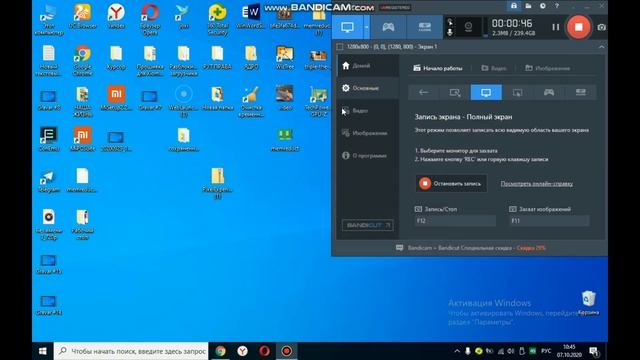Select the game recording mode in top toolbar

click(388, 27)
